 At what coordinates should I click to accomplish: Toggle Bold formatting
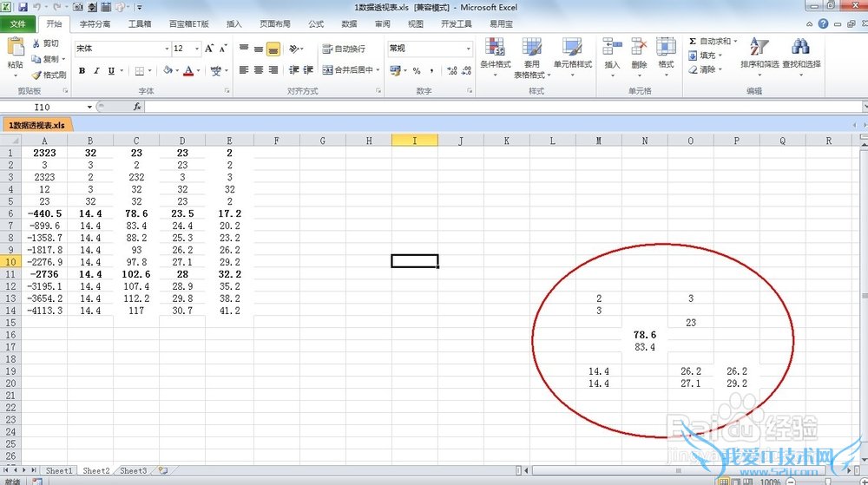click(x=82, y=71)
